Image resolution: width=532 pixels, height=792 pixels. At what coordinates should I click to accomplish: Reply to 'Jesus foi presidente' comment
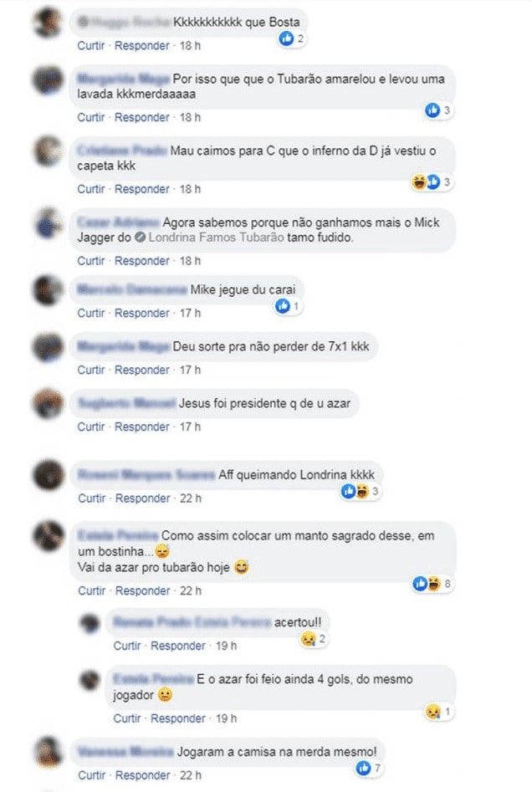click(x=142, y=427)
